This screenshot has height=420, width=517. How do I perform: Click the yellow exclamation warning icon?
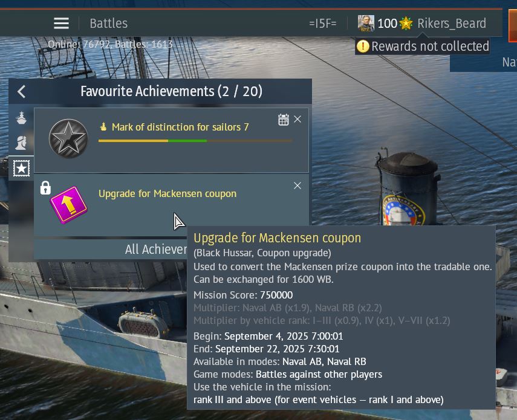click(x=363, y=47)
